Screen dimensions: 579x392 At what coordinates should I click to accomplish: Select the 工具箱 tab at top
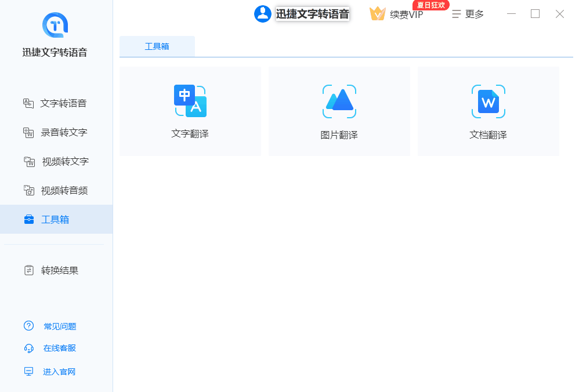tap(157, 46)
